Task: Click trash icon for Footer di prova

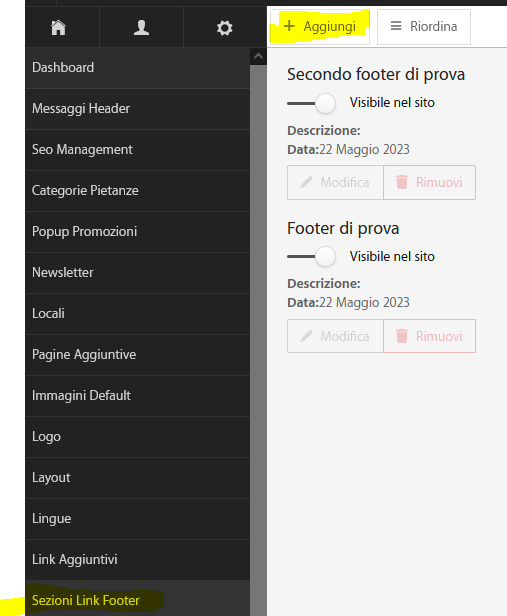Action: 402,336
